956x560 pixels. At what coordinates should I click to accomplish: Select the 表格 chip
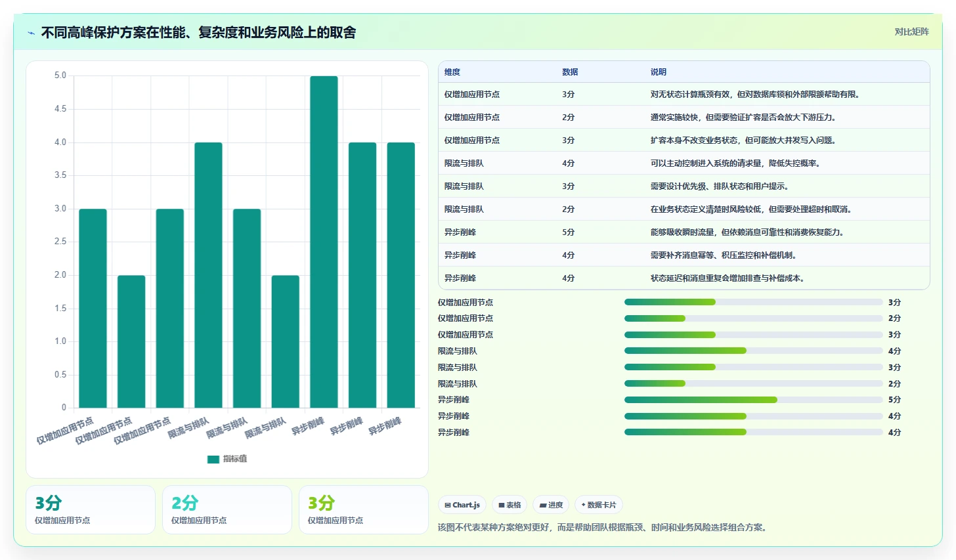coord(510,505)
